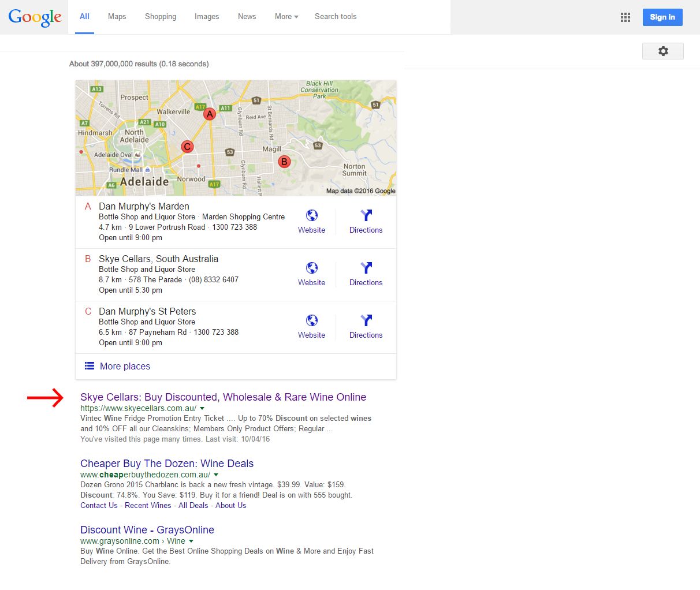Select map marker B near Magill

(x=284, y=162)
